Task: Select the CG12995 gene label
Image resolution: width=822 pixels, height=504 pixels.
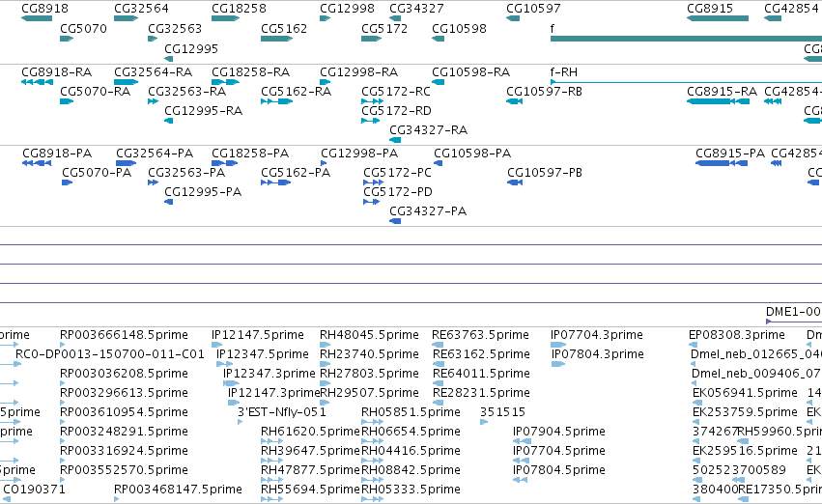Action: (x=191, y=48)
